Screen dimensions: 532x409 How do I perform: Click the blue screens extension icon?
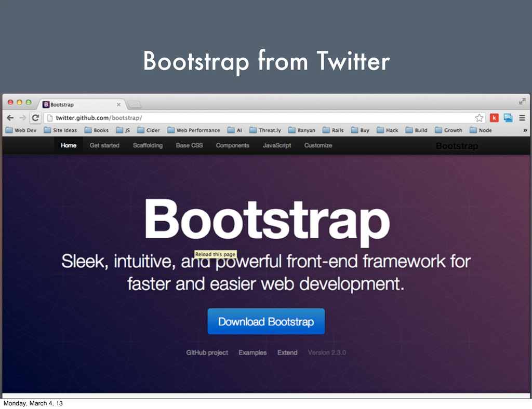coord(508,118)
